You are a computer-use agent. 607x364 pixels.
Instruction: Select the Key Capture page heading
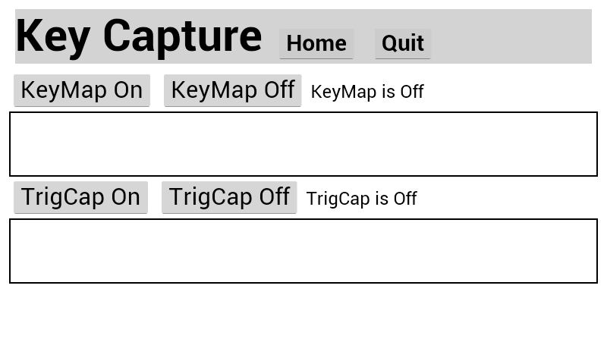tap(139, 36)
